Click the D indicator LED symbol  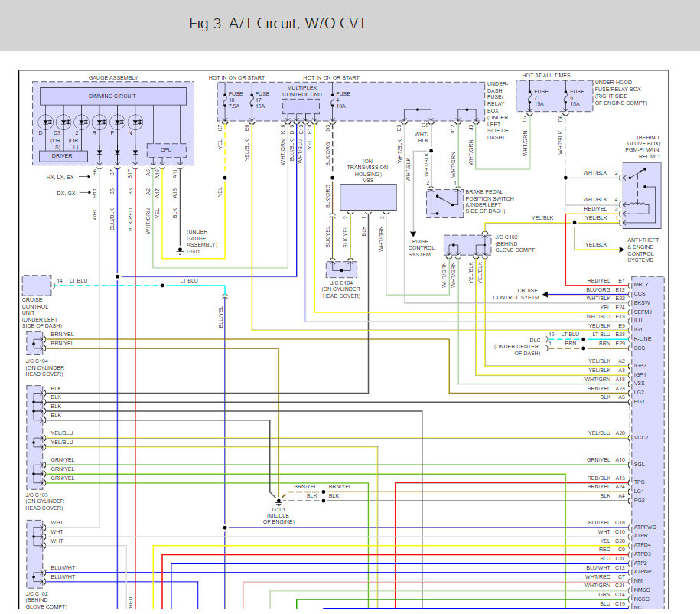click(x=46, y=122)
